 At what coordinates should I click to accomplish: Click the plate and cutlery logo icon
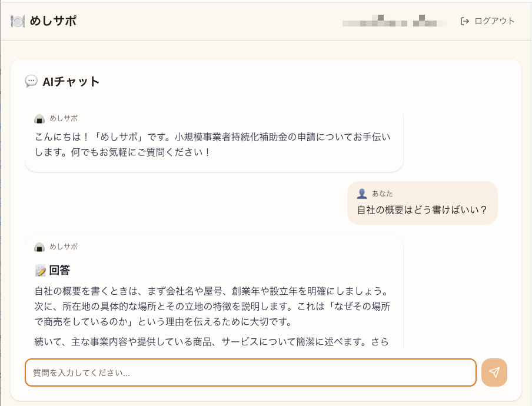18,21
